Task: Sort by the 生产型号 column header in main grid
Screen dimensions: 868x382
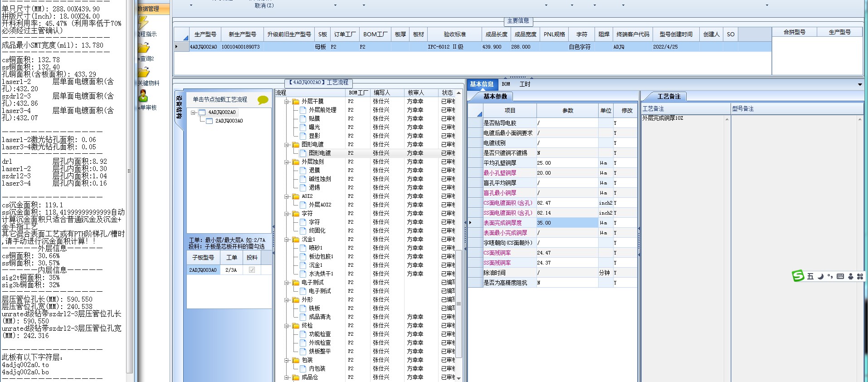Action: coord(205,34)
